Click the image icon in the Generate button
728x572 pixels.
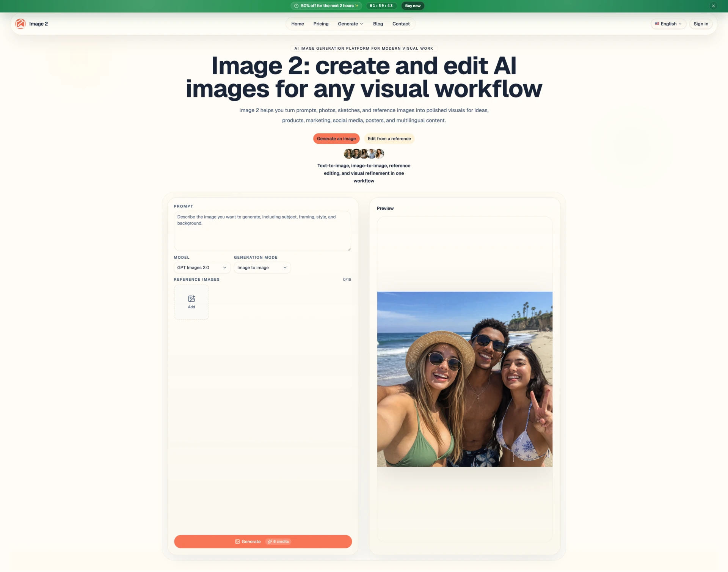(x=237, y=542)
